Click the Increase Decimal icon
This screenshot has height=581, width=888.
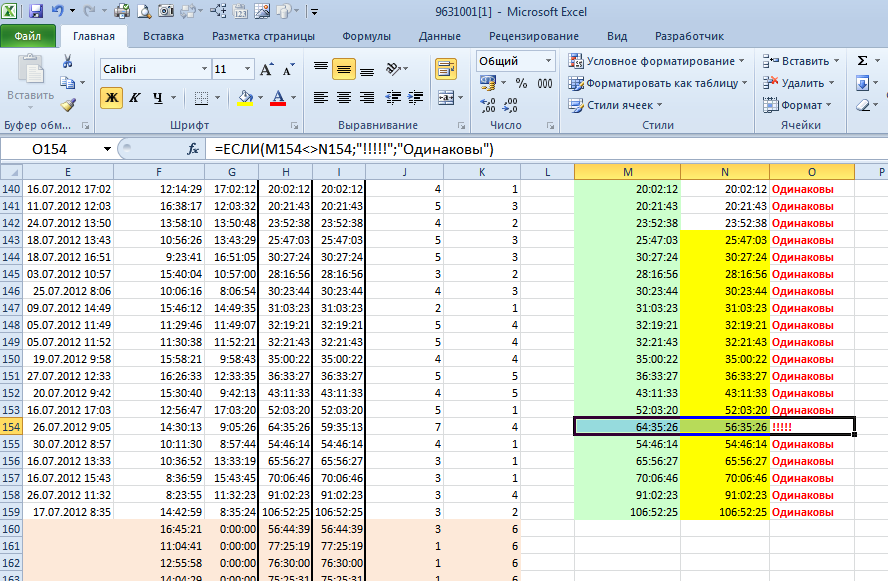[x=488, y=105]
